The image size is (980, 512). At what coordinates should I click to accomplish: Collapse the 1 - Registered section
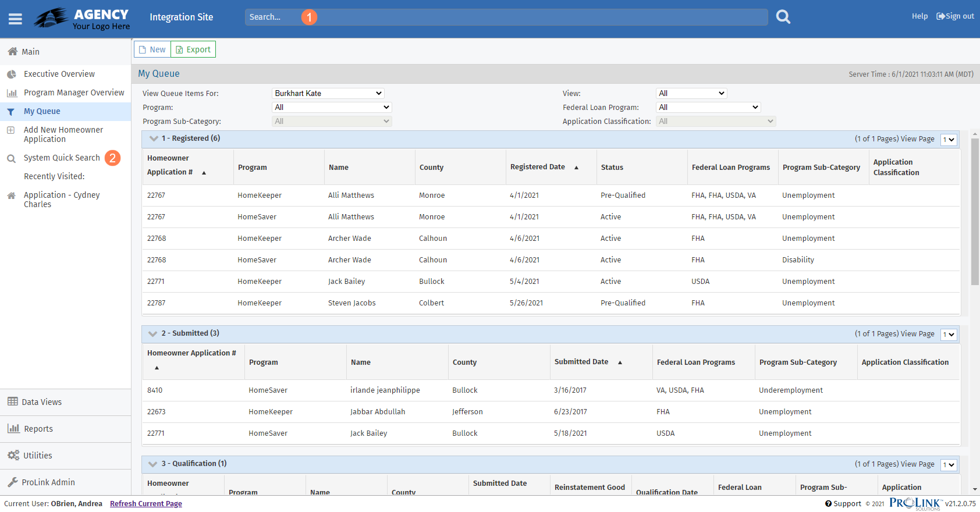(x=154, y=138)
